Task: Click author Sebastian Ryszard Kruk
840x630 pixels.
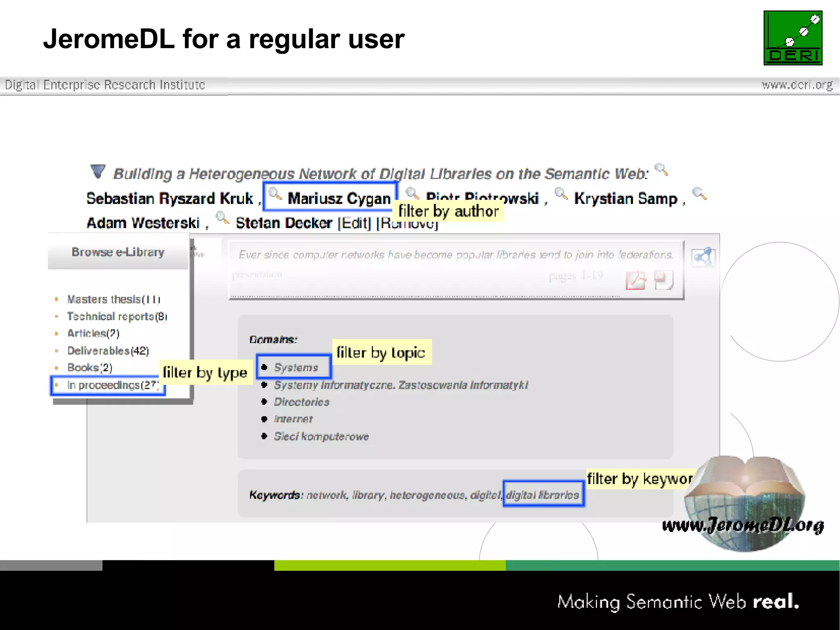Action: pos(169,199)
